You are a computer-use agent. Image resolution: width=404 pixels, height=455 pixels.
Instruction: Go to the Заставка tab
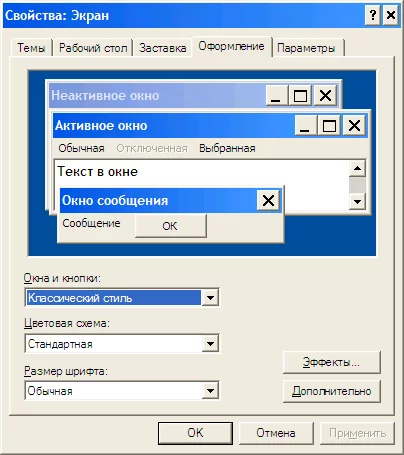(163, 48)
